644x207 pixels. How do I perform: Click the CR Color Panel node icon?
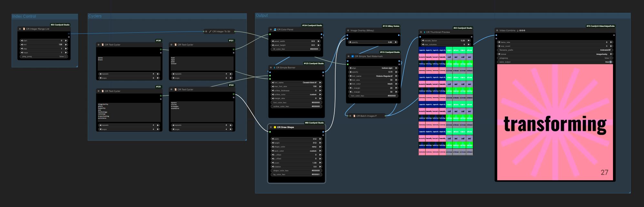click(x=275, y=30)
